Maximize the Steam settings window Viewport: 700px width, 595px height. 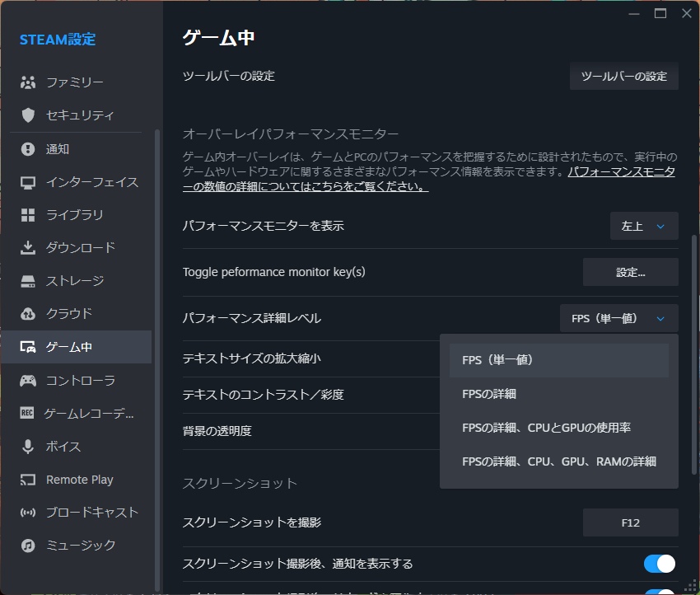pos(660,13)
